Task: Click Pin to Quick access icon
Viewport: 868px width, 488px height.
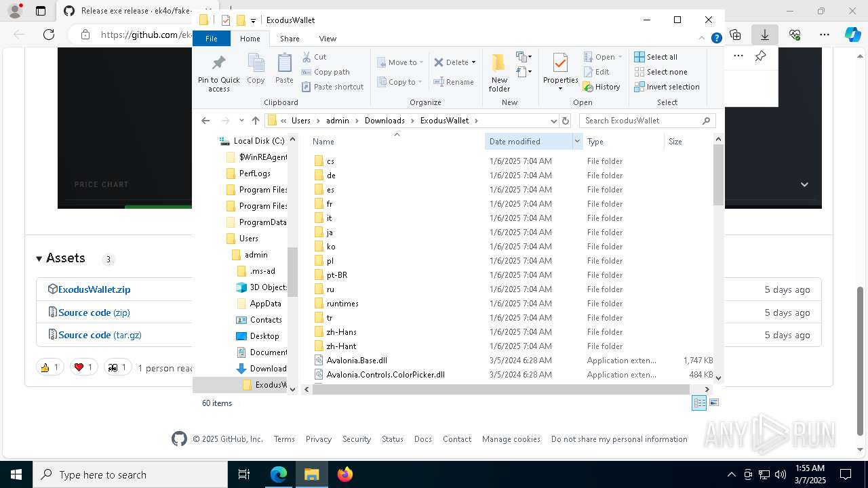Action: (x=218, y=73)
